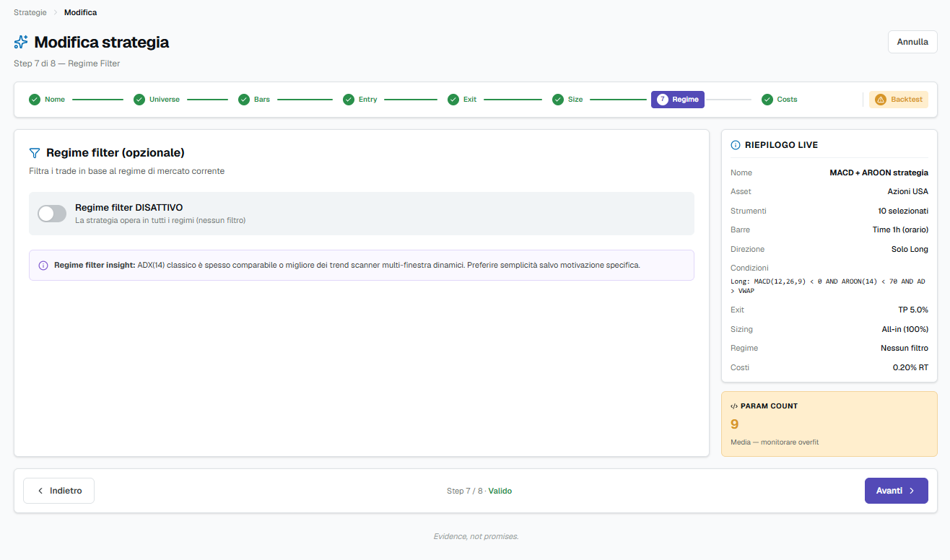
Task: Select the Size step
Action: 567,100
